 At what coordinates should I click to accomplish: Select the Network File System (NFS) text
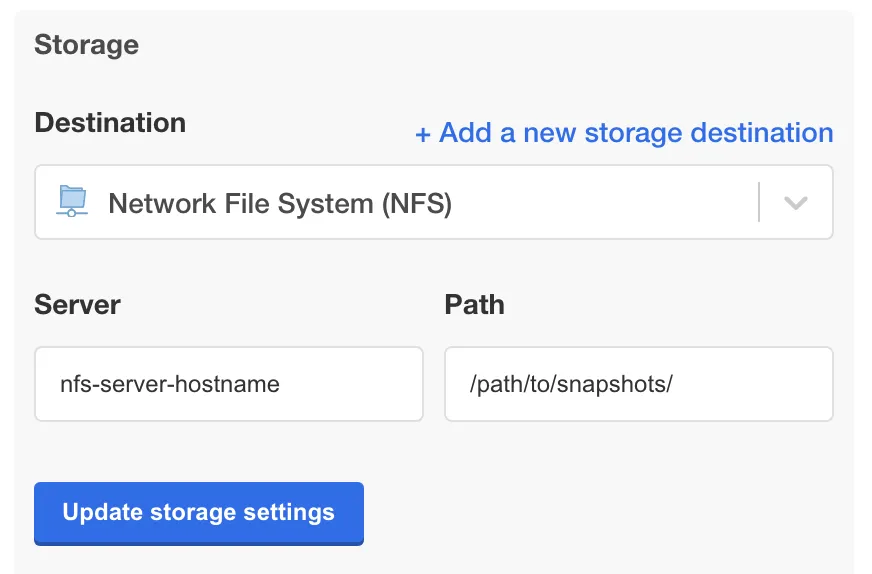280,203
